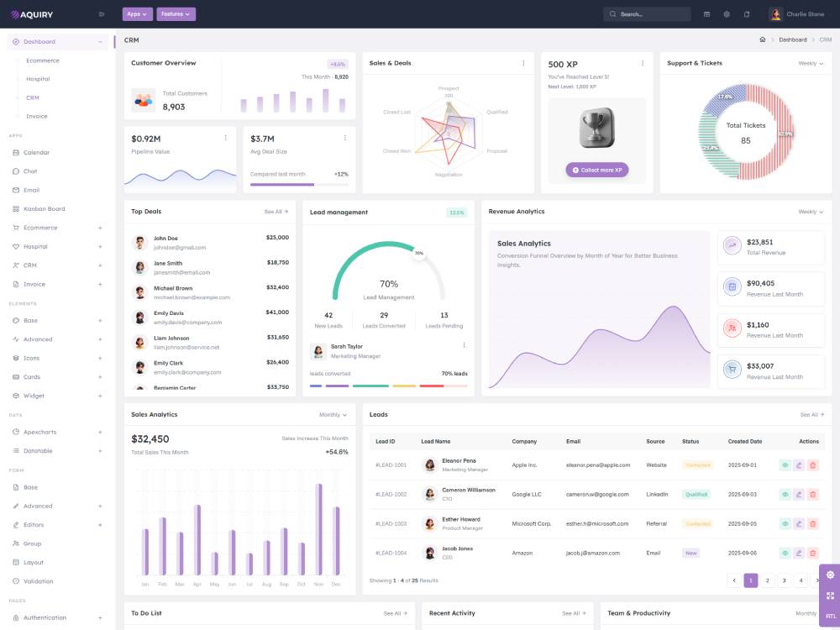Screen dimensions: 840x630
Task: Open the Apps dropdown in the header
Action: [137, 14]
